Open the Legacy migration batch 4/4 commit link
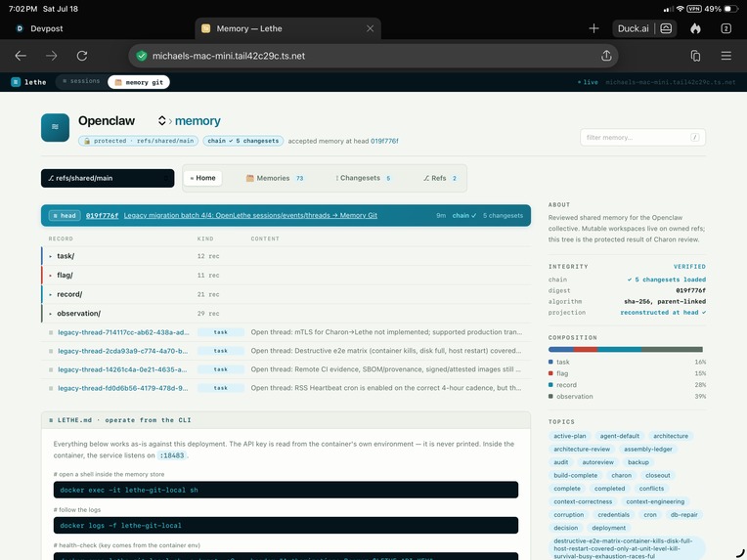 tap(250, 215)
